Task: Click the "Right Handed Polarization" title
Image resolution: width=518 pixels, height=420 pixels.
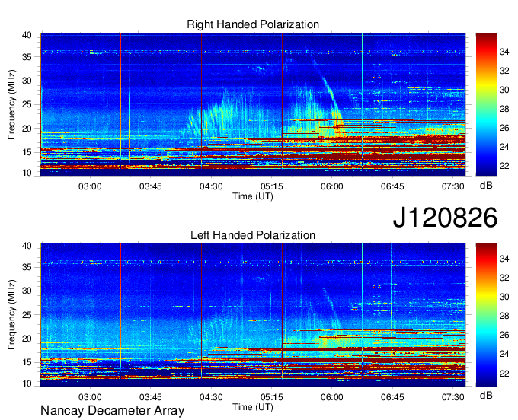Action: [253, 24]
